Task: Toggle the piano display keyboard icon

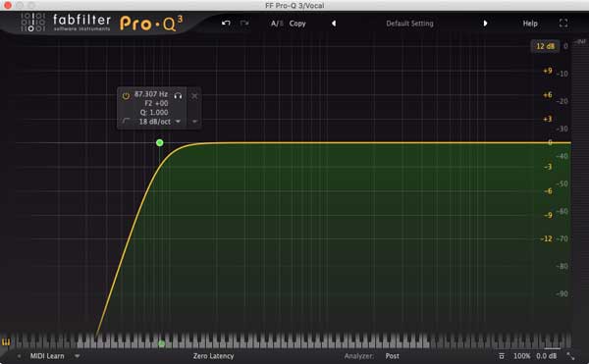Action: [x=6, y=341]
